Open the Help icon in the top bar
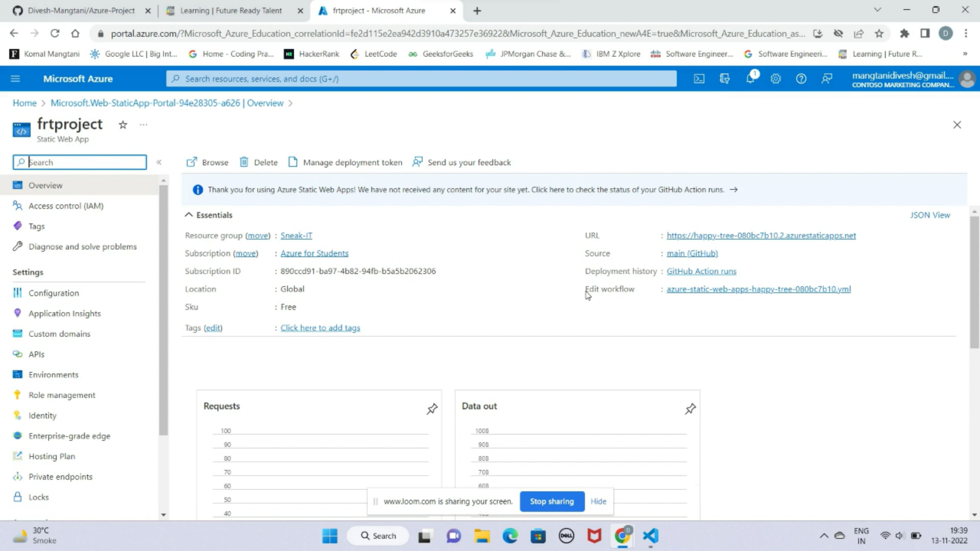Viewport: 980px width, 551px height. 800,79
